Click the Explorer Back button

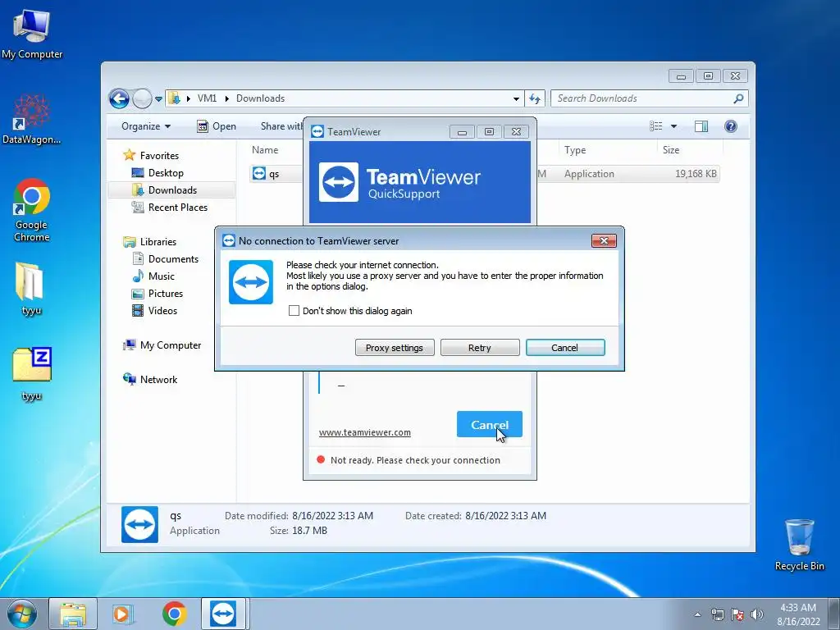(x=119, y=98)
